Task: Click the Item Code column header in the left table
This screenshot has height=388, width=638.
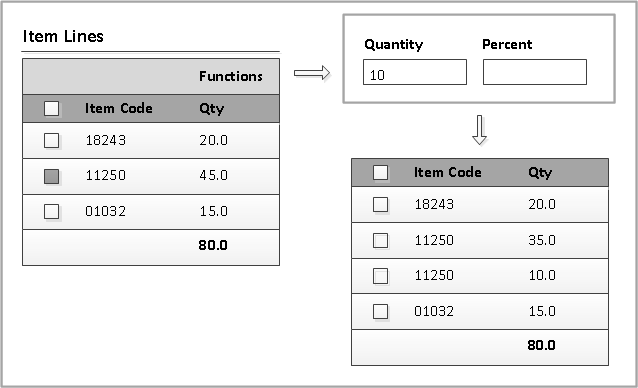Action: coord(118,108)
